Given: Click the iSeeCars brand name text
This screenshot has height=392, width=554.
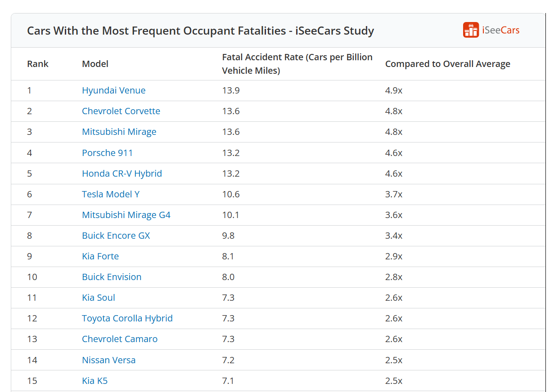Looking at the screenshot, I should [x=500, y=31].
